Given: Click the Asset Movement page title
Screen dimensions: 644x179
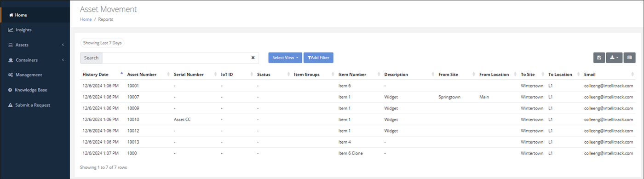Looking at the screenshot, I should pos(108,9).
